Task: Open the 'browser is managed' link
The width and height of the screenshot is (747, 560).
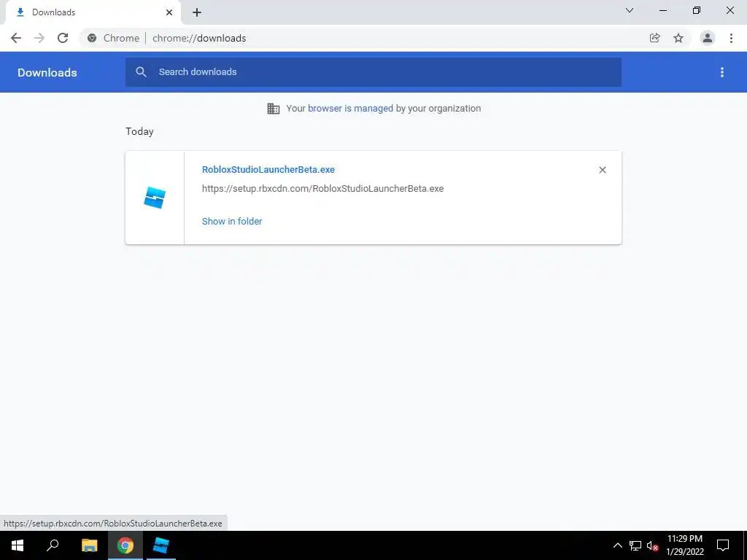Action: (350, 108)
